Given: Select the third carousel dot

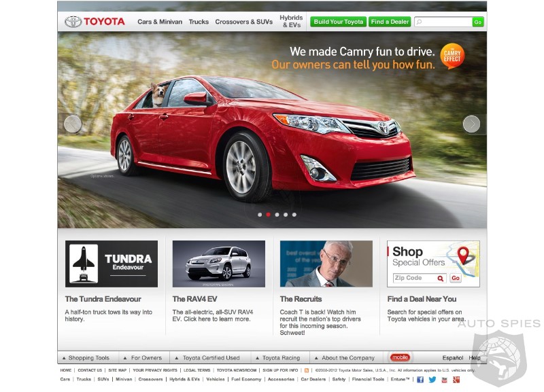Looking at the screenshot, I should pos(277,215).
